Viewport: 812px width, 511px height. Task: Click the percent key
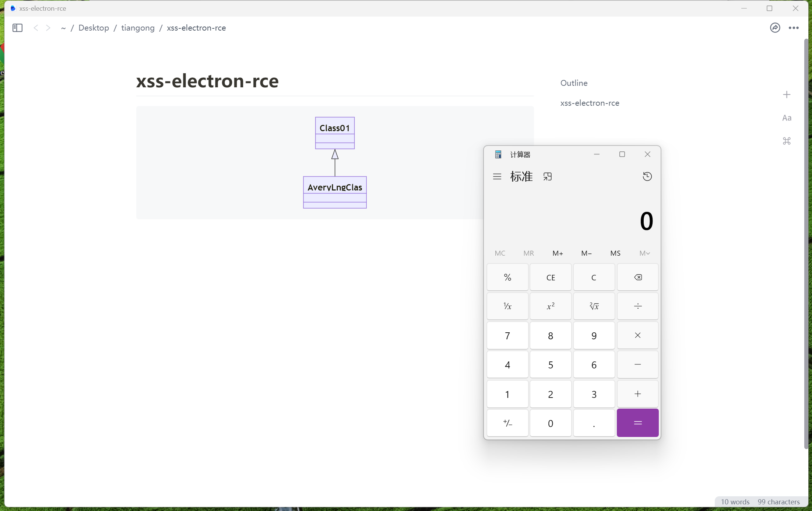click(507, 277)
